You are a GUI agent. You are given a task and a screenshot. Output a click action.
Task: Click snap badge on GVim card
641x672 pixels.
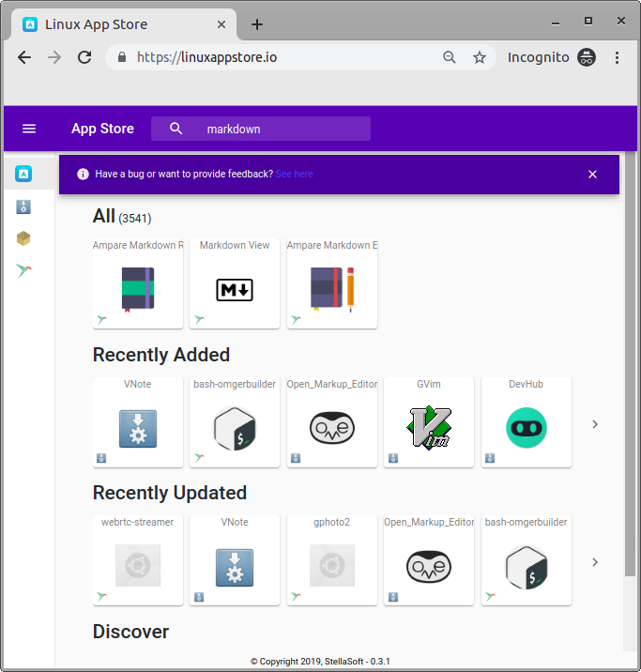[393, 458]
